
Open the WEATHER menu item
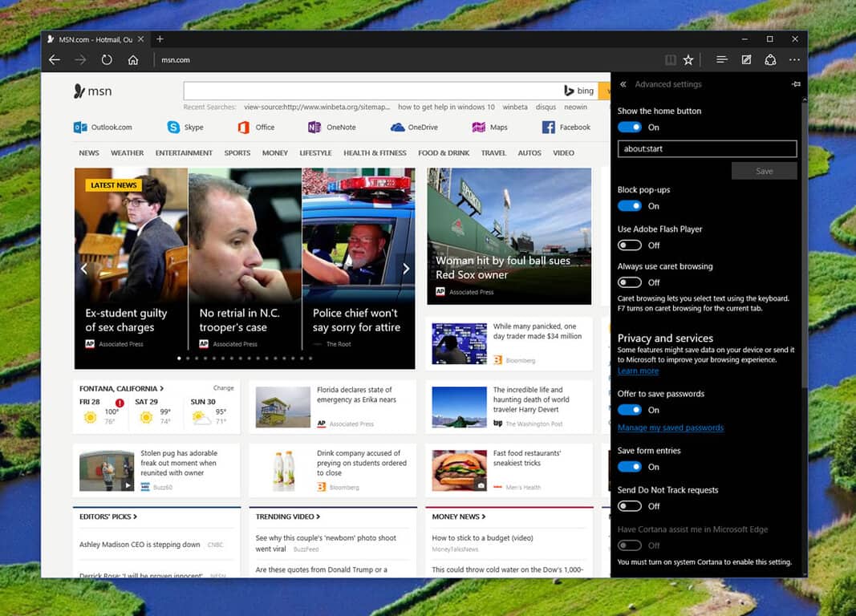128,152
